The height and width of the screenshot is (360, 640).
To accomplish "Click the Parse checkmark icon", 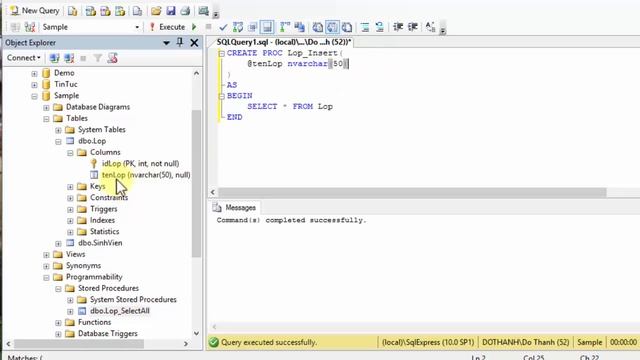I will click(223, 27).
